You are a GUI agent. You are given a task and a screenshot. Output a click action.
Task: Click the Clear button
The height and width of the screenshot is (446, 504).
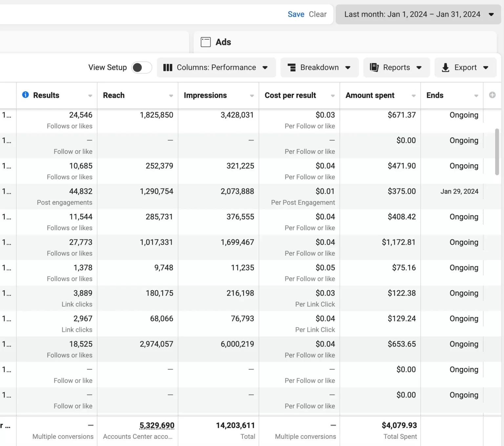point(318,14)
